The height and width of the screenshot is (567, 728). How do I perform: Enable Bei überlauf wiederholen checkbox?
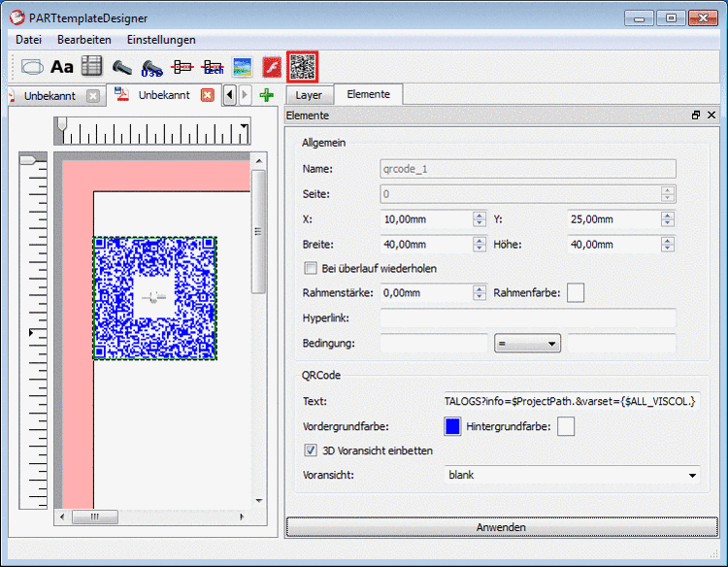[x=311, y=268]
